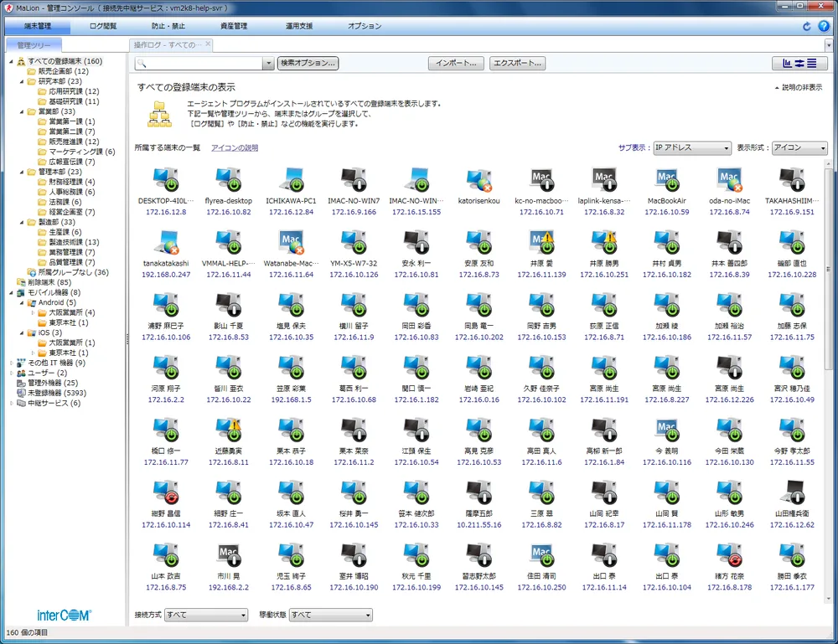Select the laptop icon at 172.16.12.62
The width and height of the screenshot is (838, 644).
point(792,492)
